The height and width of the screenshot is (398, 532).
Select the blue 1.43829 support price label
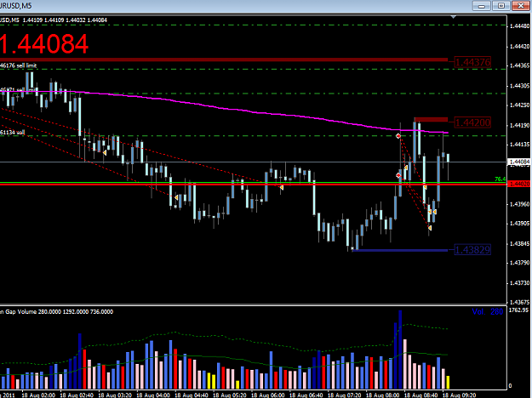coord(472,250)
